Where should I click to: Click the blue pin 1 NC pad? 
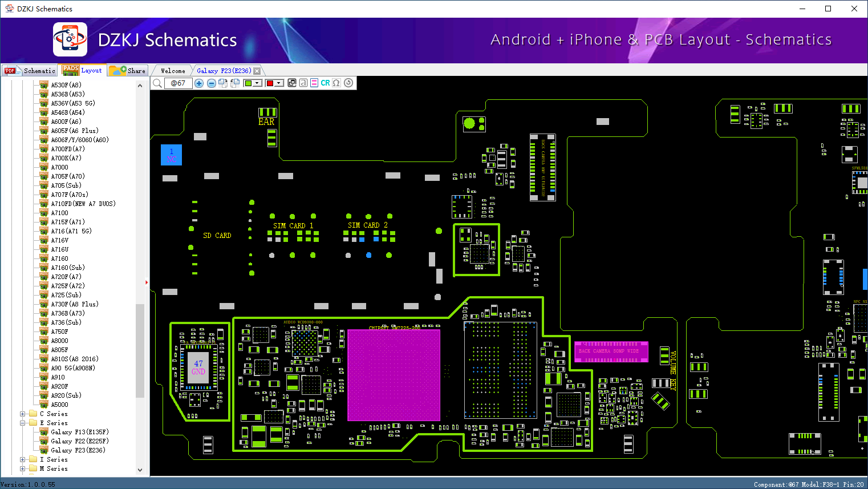[x=171, y=155]
